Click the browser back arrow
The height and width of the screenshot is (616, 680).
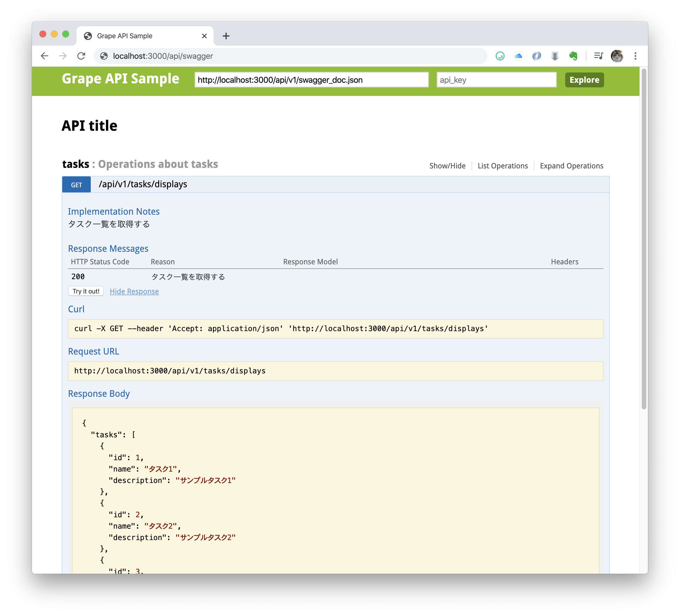(x=45, y=56)
